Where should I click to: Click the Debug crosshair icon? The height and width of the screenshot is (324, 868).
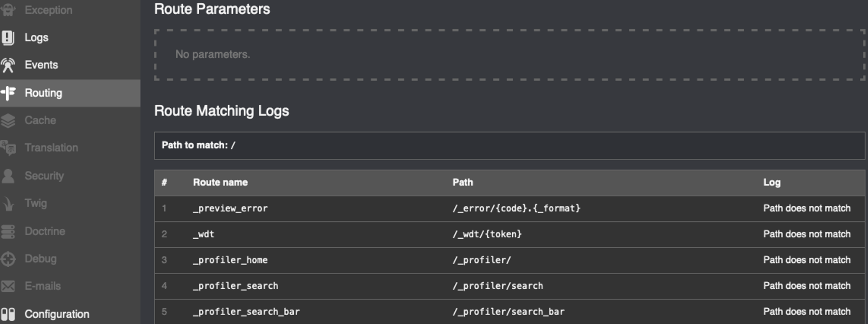tap(8, 259)
